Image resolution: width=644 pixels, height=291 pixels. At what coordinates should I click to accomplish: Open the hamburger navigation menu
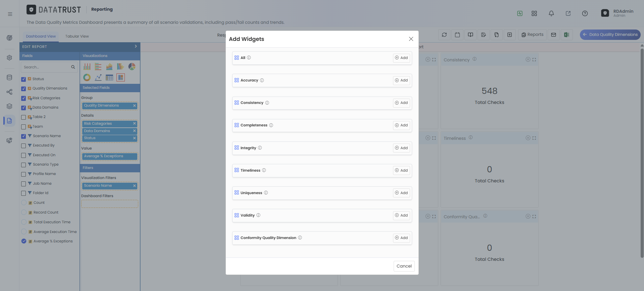tap(10, 14)
